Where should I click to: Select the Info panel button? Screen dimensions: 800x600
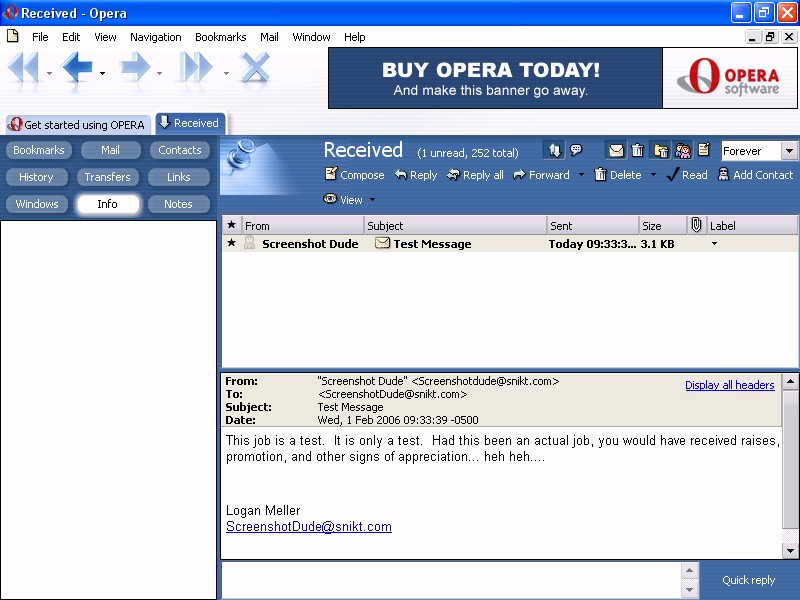pyautogui.click(x=108, y=204)
